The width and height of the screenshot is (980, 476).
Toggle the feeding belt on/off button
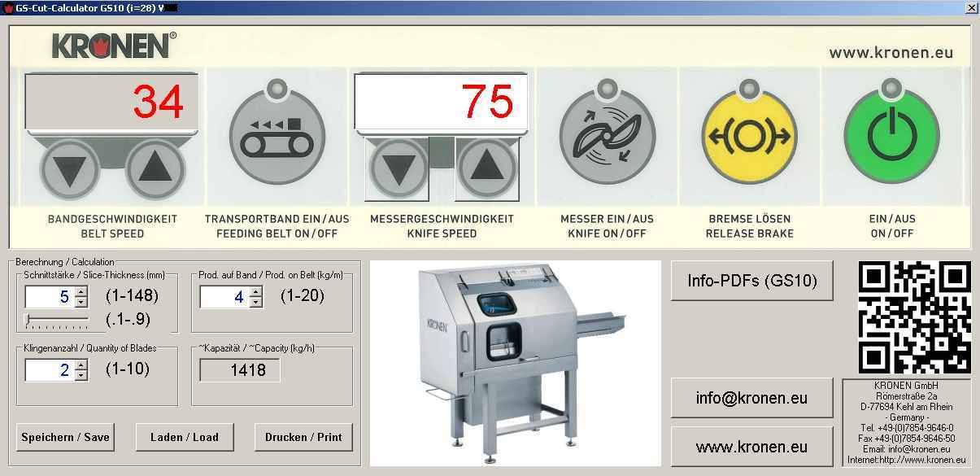(x=277, y=135)
